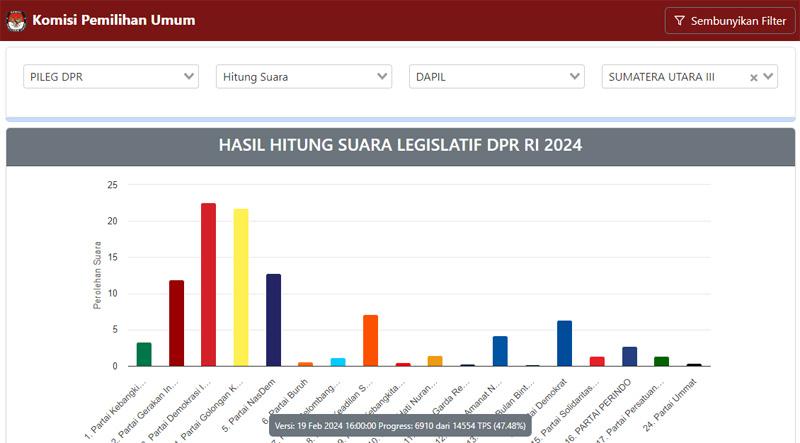The height and width of the screenshot is (443, 800).
Task: Click the navy Partai NasDem bar
Action: [273, 320]
